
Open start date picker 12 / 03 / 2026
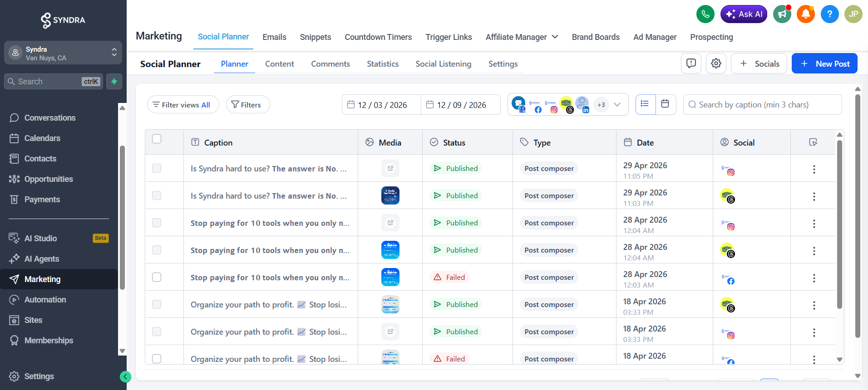381,105
